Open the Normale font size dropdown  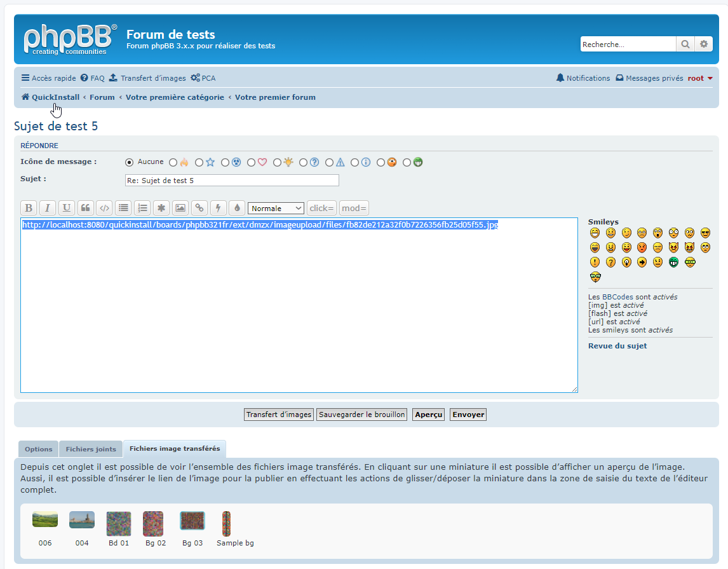[276, 208]
